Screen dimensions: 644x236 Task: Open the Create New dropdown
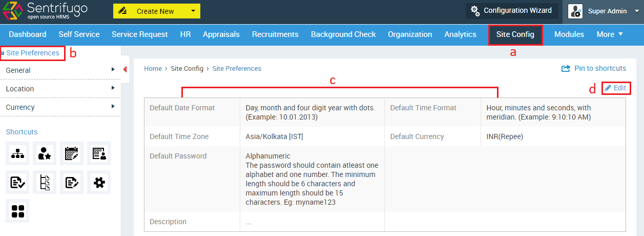(157, 11)
